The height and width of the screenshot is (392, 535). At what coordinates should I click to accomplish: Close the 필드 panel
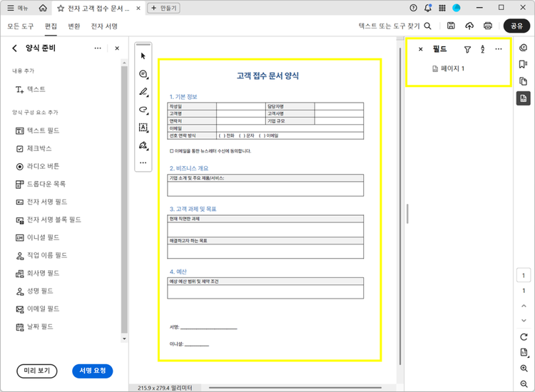pyautogui.click(x=421, y=49)
